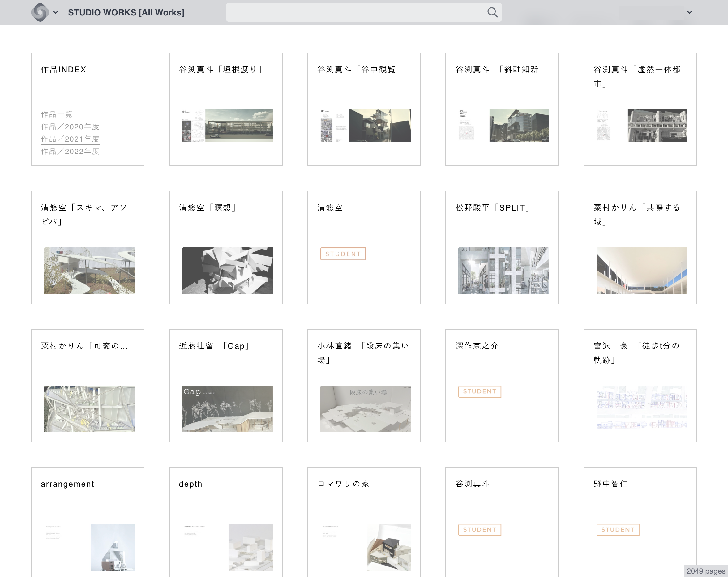The width and height of the screenshot is (728, 577).
Task: Open the top-right account dropdown arrow
Action: (690, 12)
